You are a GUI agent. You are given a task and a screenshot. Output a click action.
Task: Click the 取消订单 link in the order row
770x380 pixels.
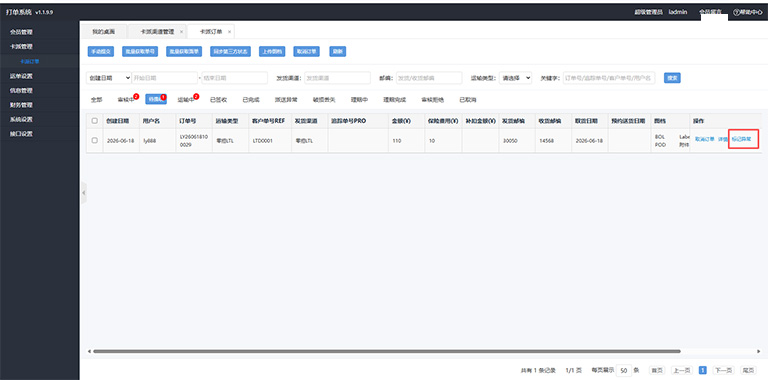(x=705, y=139)
